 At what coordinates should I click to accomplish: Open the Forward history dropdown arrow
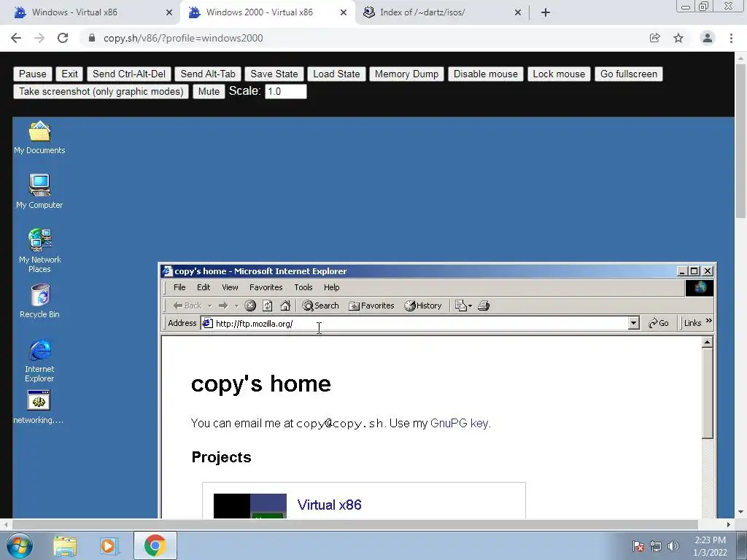click(x=236, y=306)
